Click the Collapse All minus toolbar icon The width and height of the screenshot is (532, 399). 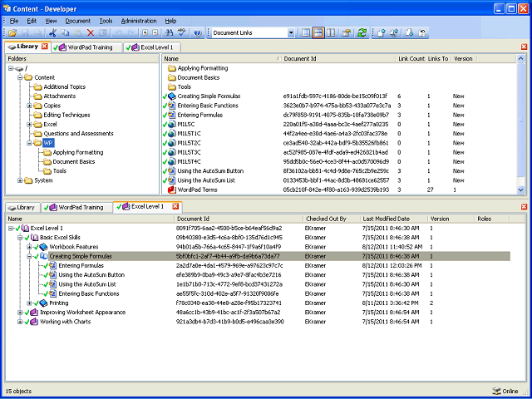(x=155, y=33)
